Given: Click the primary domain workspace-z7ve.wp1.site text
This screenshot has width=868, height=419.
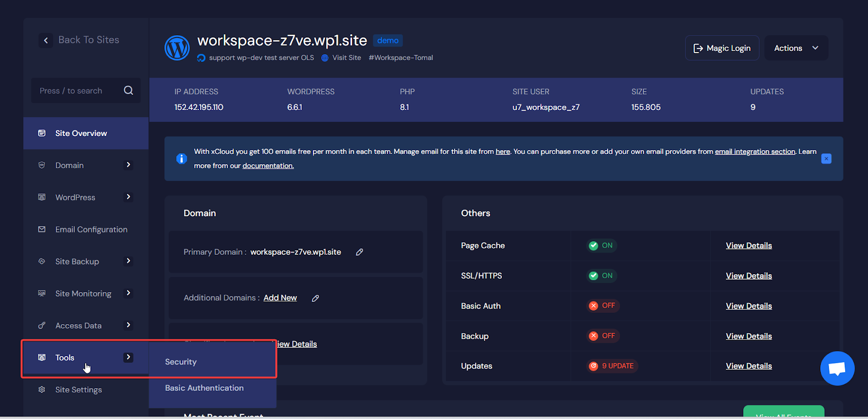Looking at the screenshot, I should pyautogui.click(x=296, y=252).
